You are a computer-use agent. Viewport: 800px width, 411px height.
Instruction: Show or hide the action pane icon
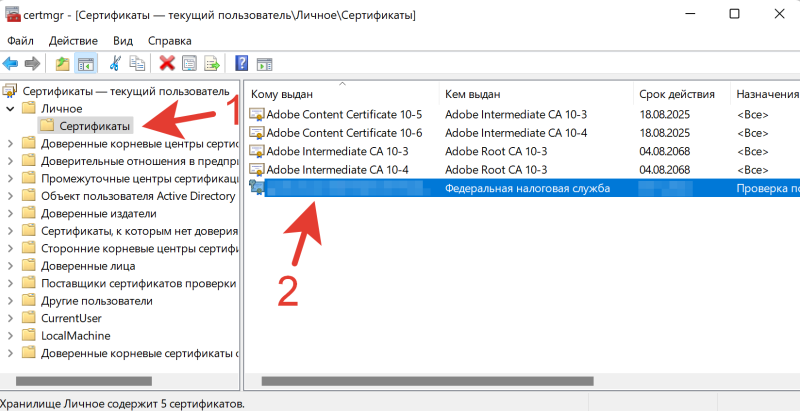tap(264, 64)
